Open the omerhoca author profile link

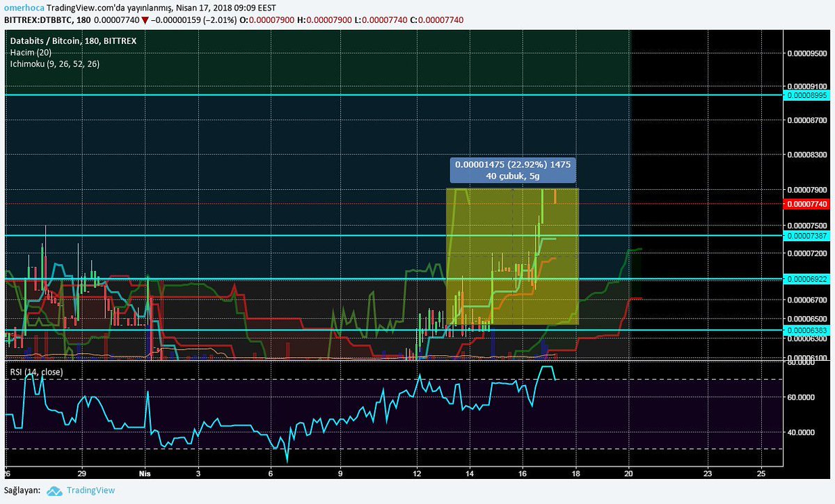(x=24, y=8)
